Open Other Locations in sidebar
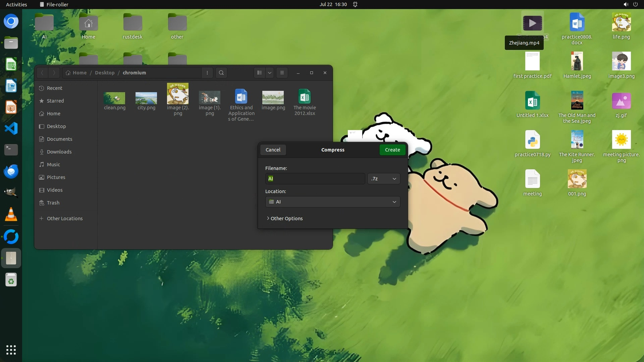The width and height of the screenshot is (644, 362). [x=64, y=219]
